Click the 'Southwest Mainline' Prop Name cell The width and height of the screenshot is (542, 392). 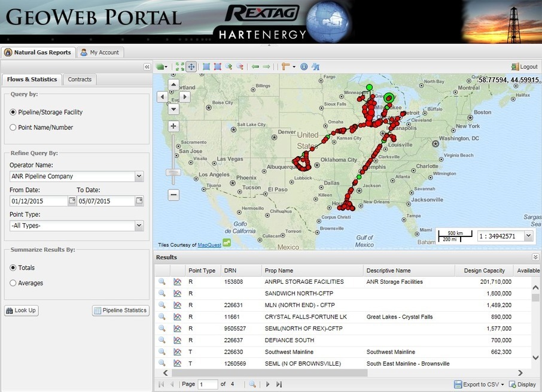click(x=289, y=352)
